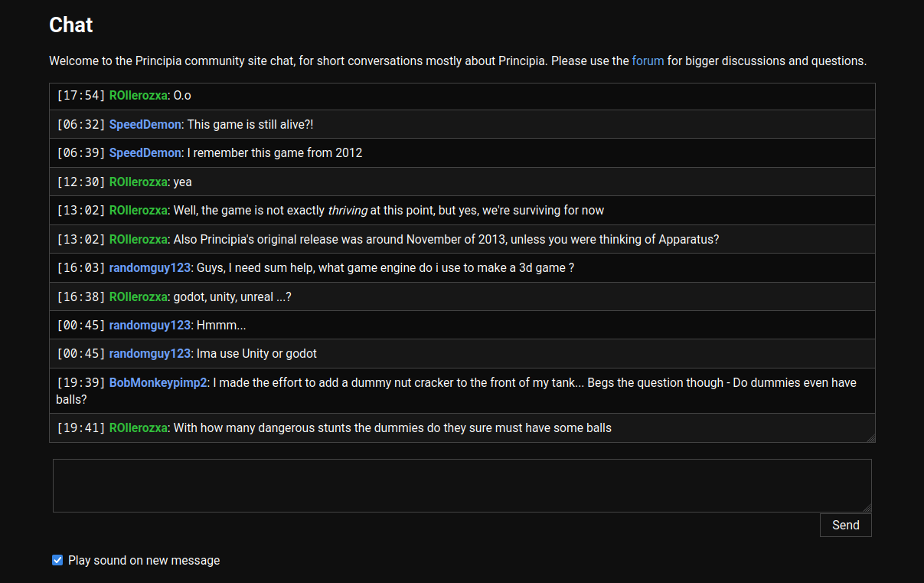The width and height of the screenshot is (924, 583).
Task: Open BobMonkeypimp2's user profile
Action: [158, 382]
